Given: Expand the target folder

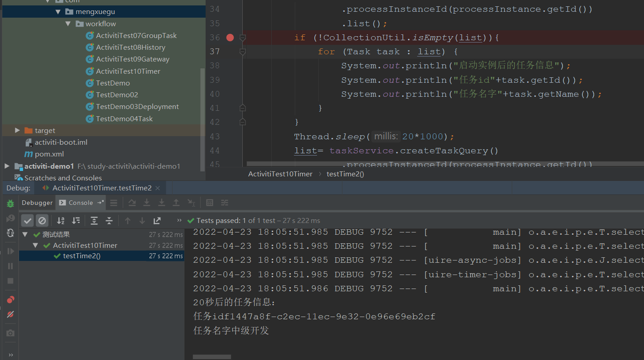Looking at the screenshot, I should pyautogui.click(x=17, y=130).
